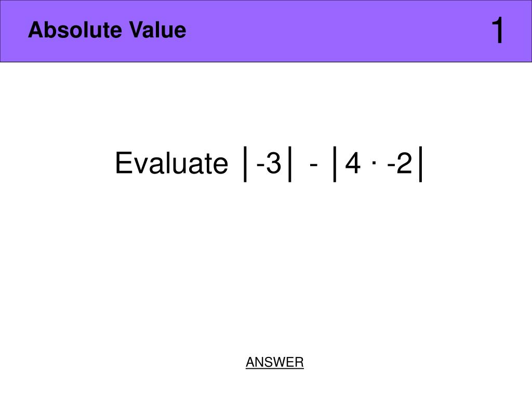The height and width of the screenshot is (399, 532).
Task: Click the negative sign before the 2
Action: click(x=391, y=165)
